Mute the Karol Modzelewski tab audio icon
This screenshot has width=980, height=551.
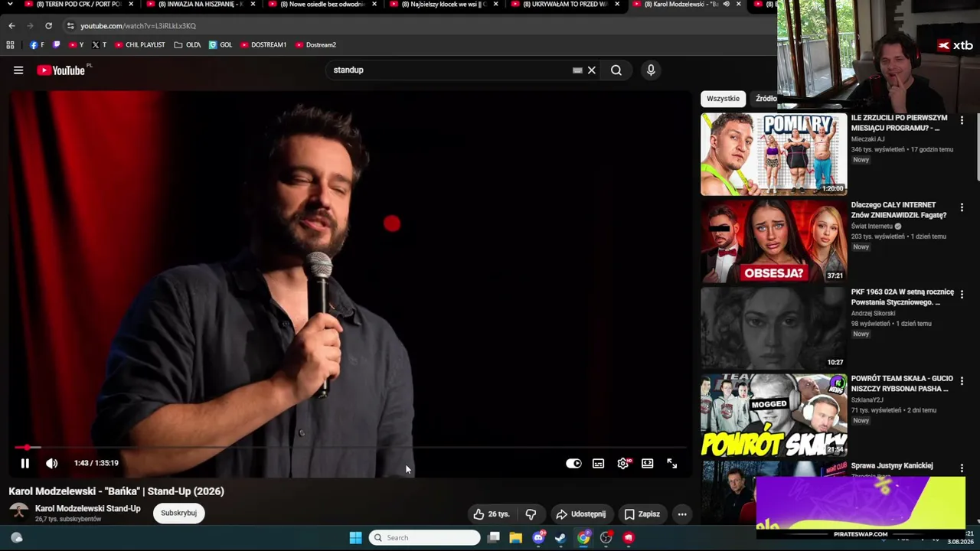(x=727, y=4)
